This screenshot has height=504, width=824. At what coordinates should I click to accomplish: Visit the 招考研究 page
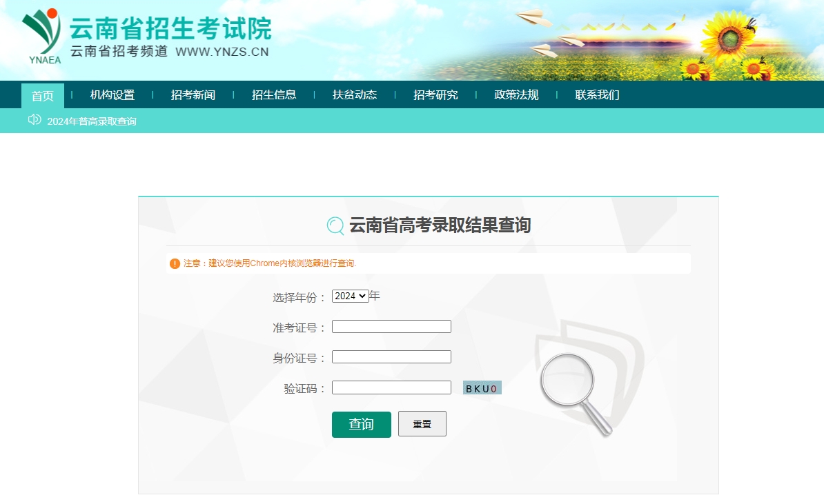point(435,95)
